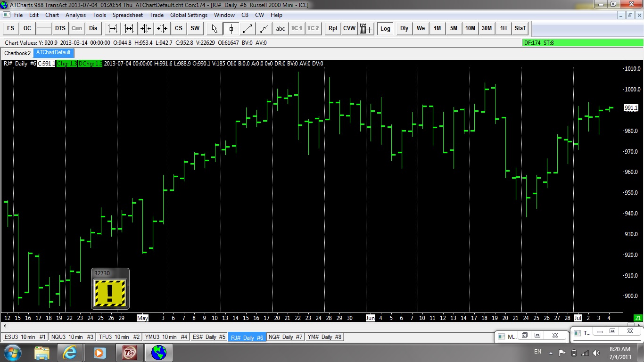
Task: Click the OC toolbar button
Action: [x=27, y=28]
